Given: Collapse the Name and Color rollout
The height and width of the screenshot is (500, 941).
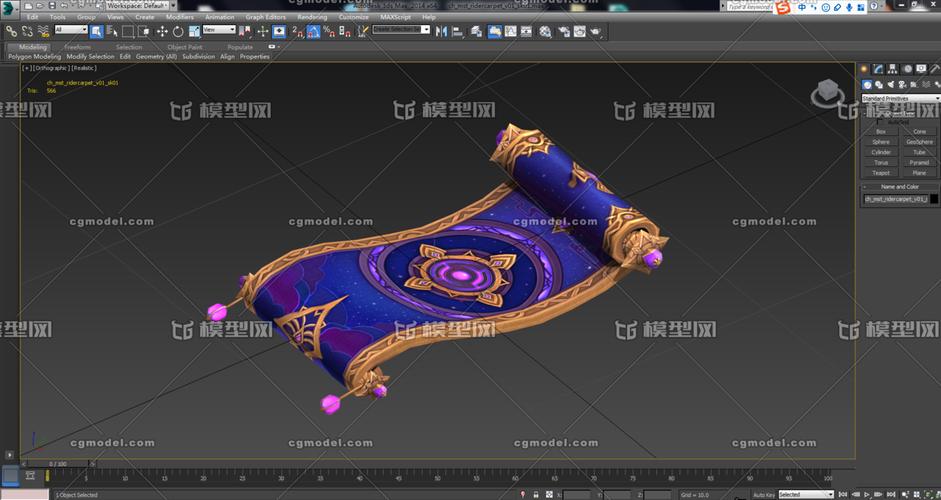Looking at the screenshot, I should (x=900, y=187).
